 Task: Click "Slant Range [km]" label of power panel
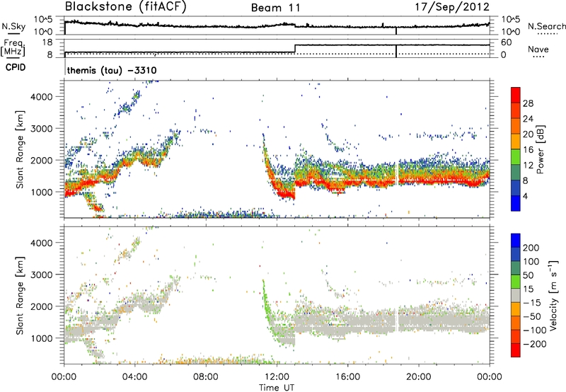(20, 149)
